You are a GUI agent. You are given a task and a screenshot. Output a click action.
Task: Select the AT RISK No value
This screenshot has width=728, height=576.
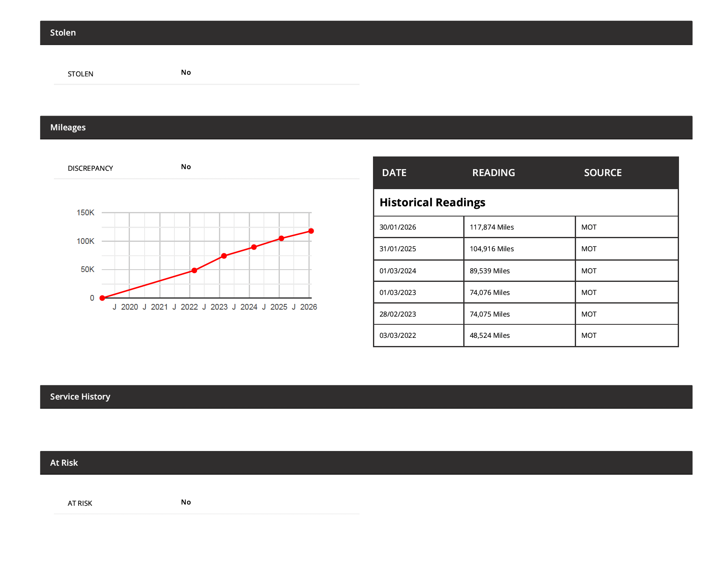coord(186,502)
